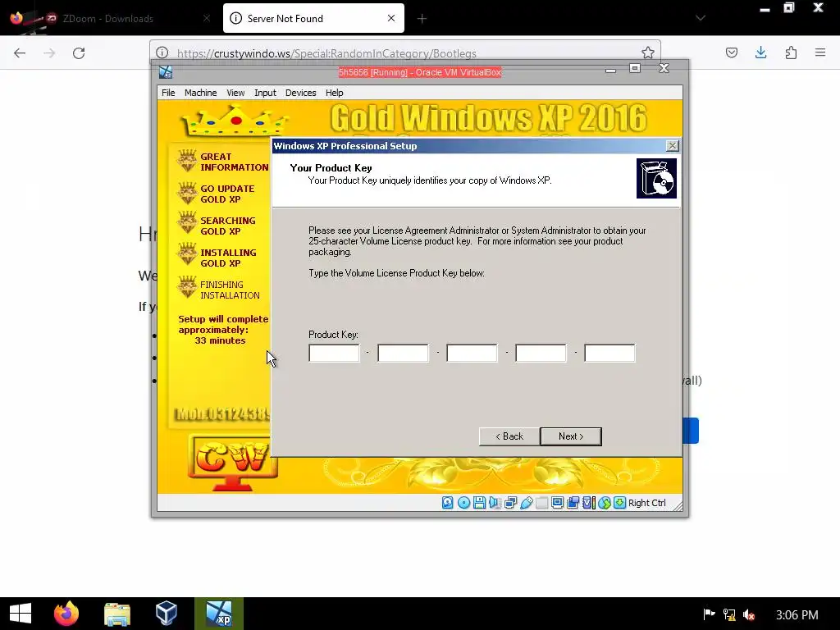Click the running XP VM taskbar icon
Image resolution: width=840 pixels, height=630 pixels.
[x=219, y=614]
